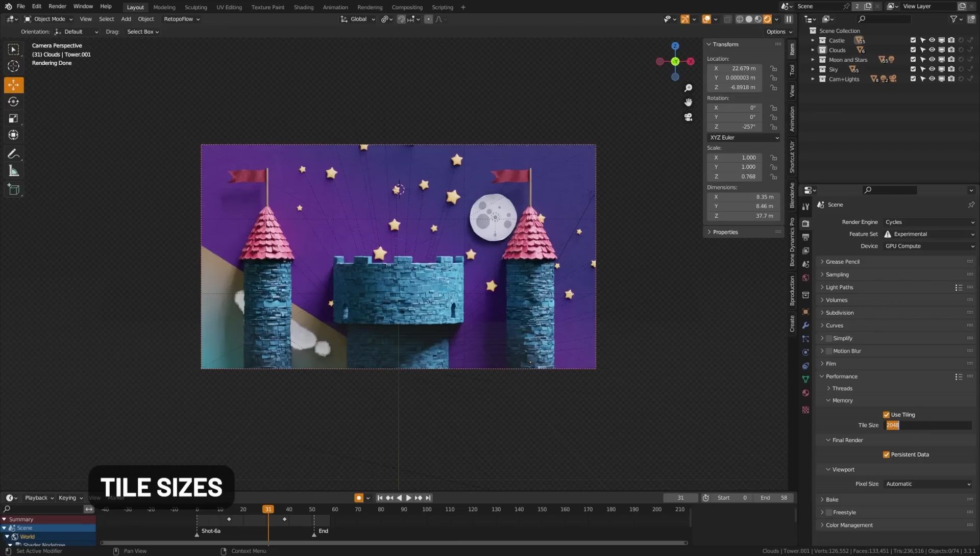Viewport: 980px width, 556px height.
Task: Pick the Measure ruler tool
Action: 14,171
